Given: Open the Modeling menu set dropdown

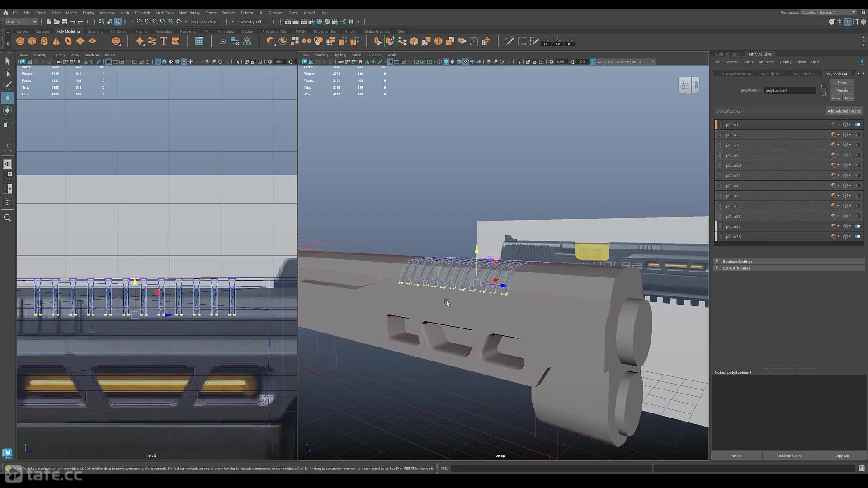Looking at the screenshot, I should (x=21, y=22).
